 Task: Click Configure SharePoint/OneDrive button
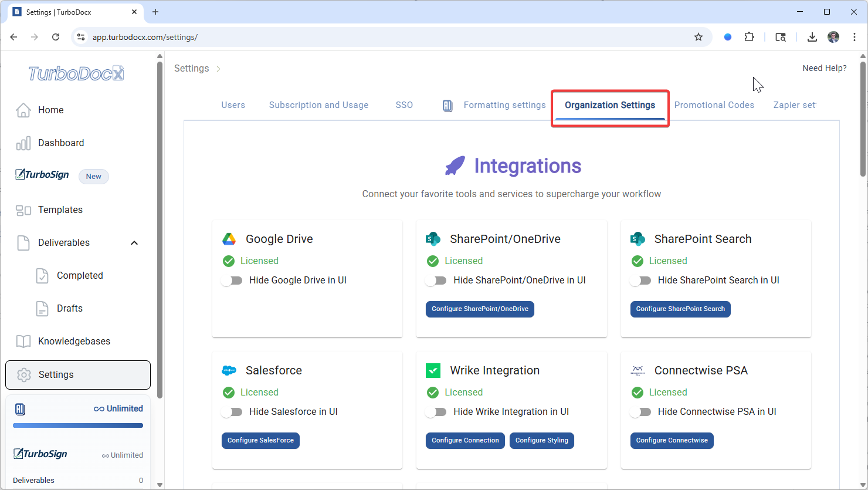tap(480, 309)
